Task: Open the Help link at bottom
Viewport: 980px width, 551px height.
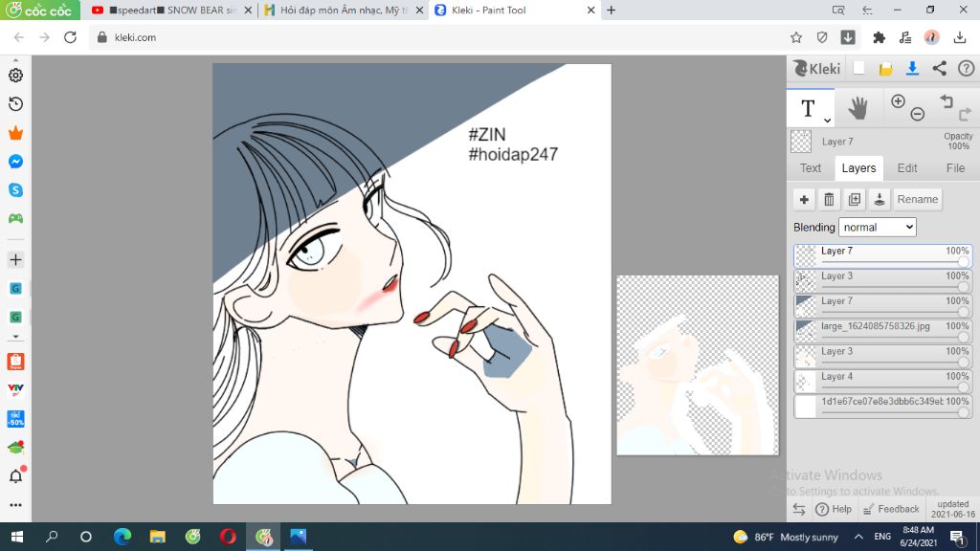Action: pyautogui.click(x=834, y=509)
